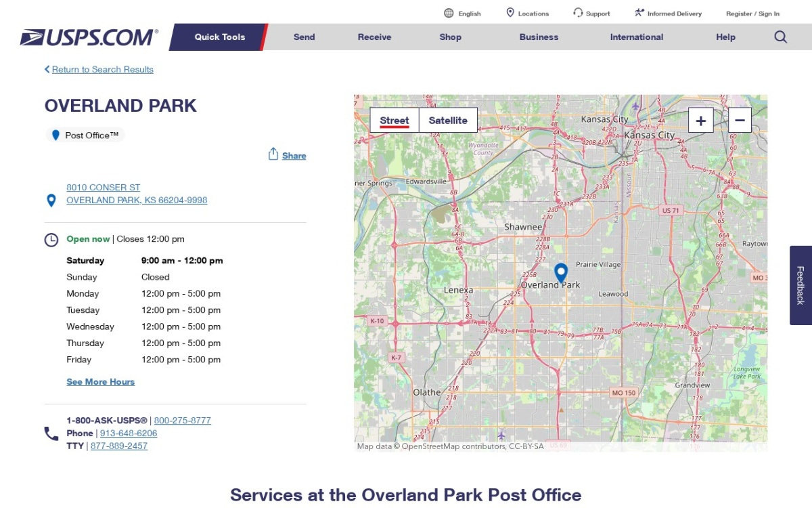Screen dimensions: 812x508
Task: Open the Feedback side tab
Action: 800,285
